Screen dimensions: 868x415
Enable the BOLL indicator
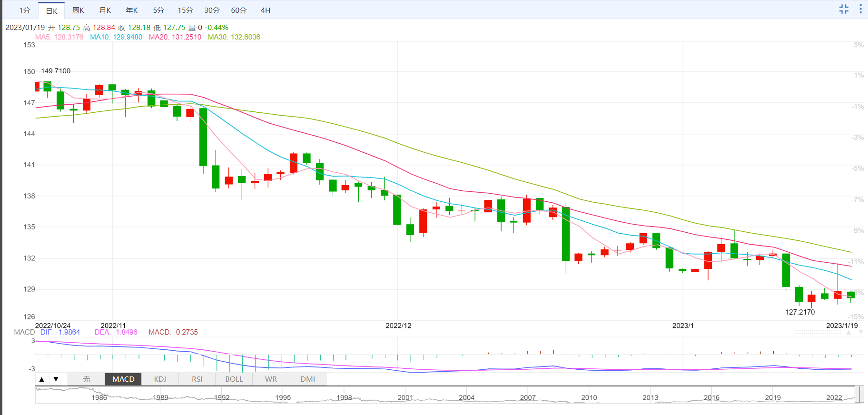(234, 379)
